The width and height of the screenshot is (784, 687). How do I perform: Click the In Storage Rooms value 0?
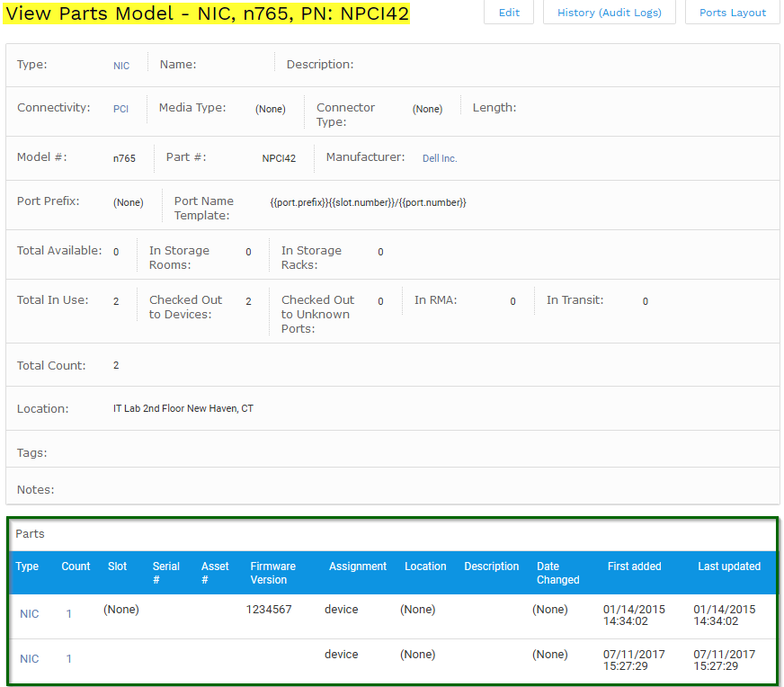(x=248, y=252)
